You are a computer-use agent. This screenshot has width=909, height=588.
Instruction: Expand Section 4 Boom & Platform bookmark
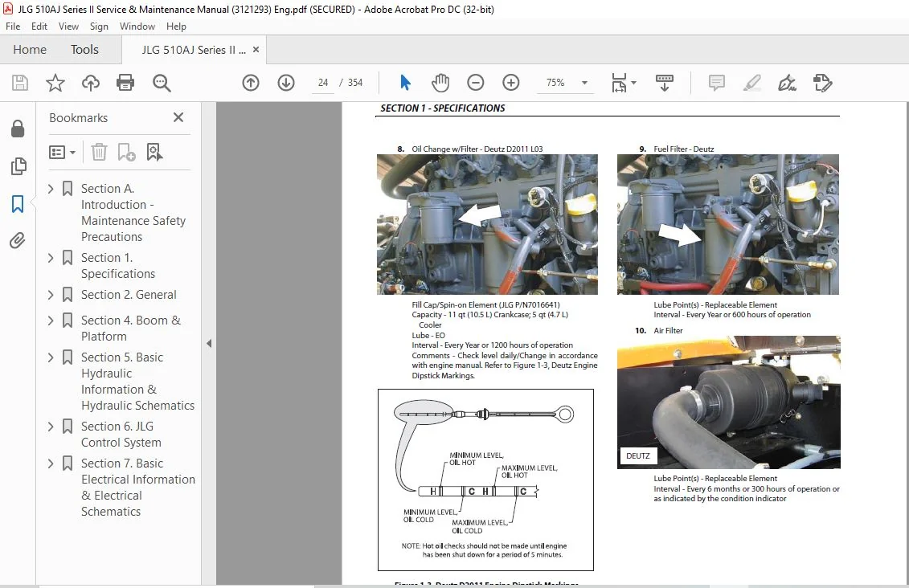(51, 321)
